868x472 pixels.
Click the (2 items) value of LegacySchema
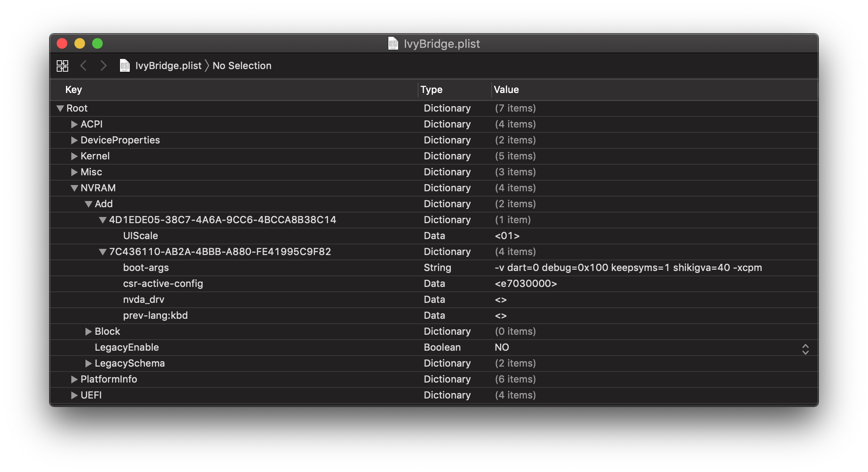tap(515, 364)
